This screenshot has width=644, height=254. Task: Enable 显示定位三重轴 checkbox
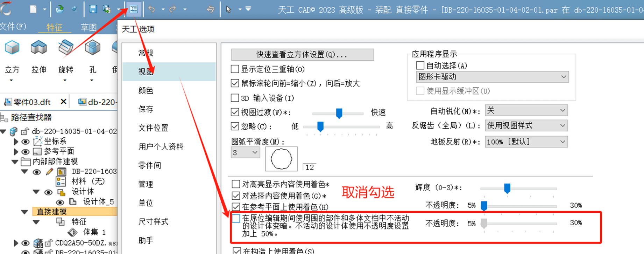point(235,69)
